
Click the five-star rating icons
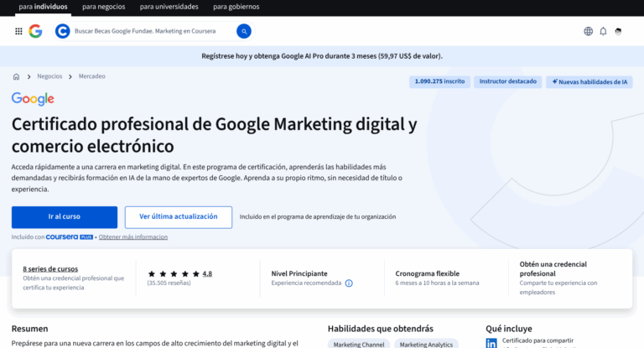tap(174, 273)
